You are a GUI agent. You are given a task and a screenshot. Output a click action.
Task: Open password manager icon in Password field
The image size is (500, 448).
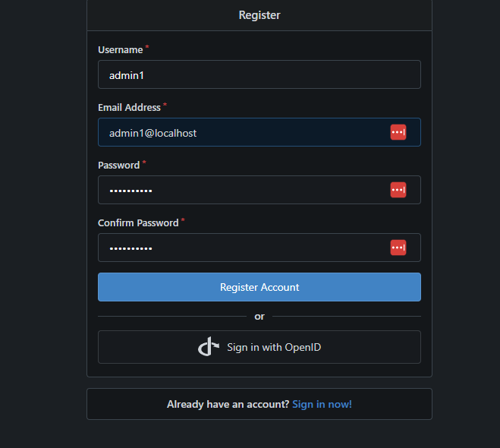click(398, 190)
